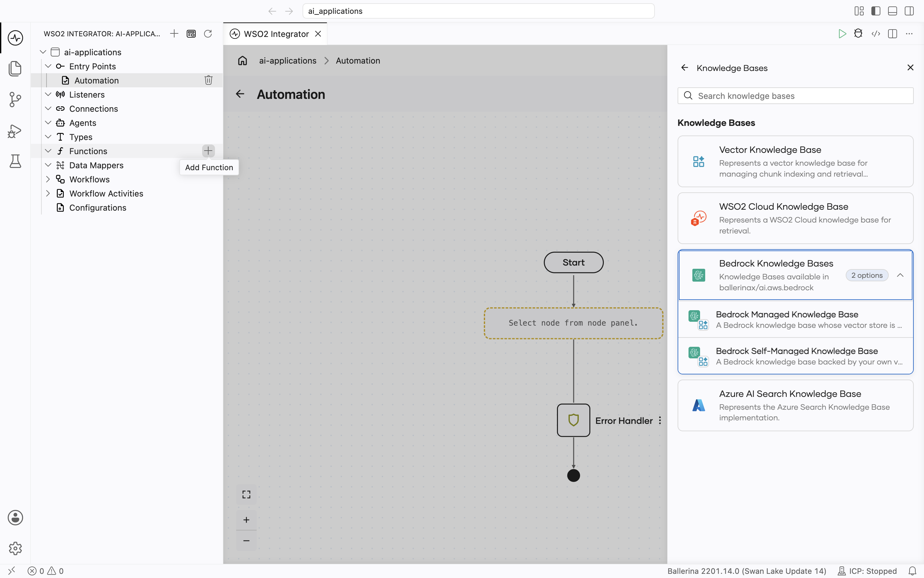Collapse the Entry Points tree node
924x578 pixels.
point(48,66)
